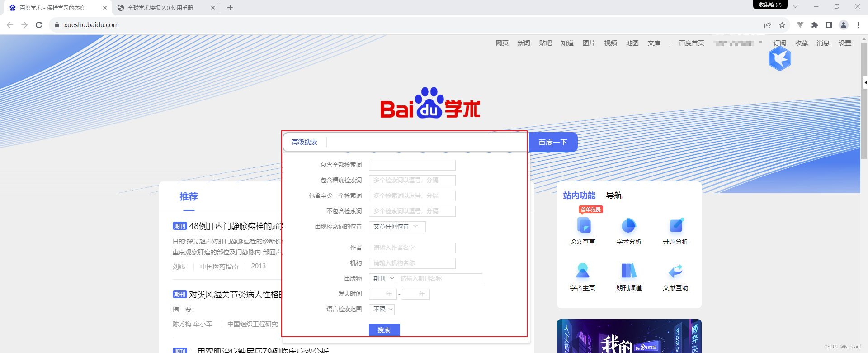Viewport: 868px width, 353px height.
Task: Click the Baidu 学术 logo
Action: [430, 103]
